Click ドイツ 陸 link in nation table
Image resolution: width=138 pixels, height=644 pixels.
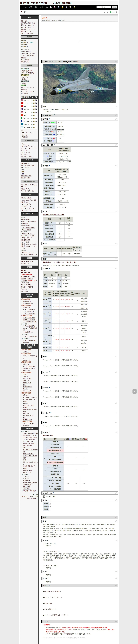click(x=34, y=103)
